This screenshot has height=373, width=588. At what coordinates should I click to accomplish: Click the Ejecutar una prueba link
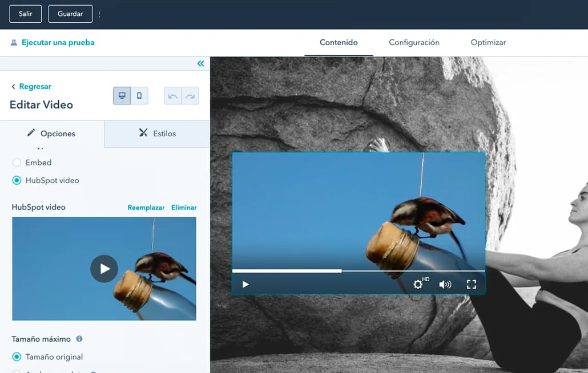(x=58, y=42)
